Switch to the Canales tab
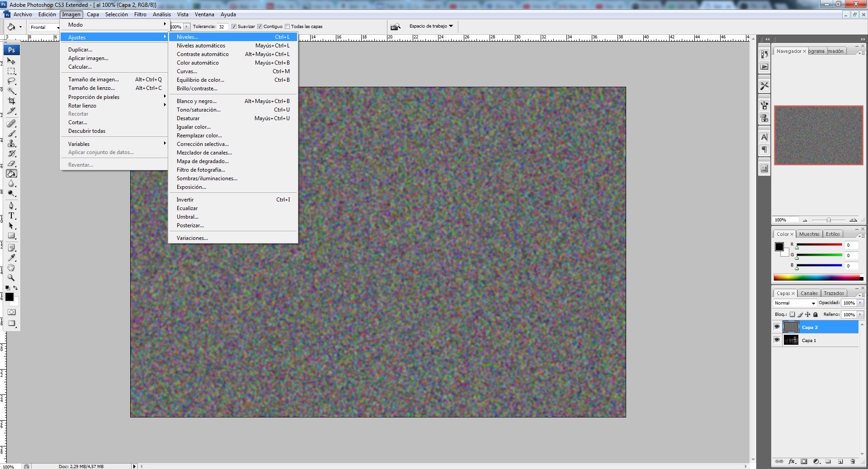The height and width of the screenshot is (469, 868). (x=809, y=293)
